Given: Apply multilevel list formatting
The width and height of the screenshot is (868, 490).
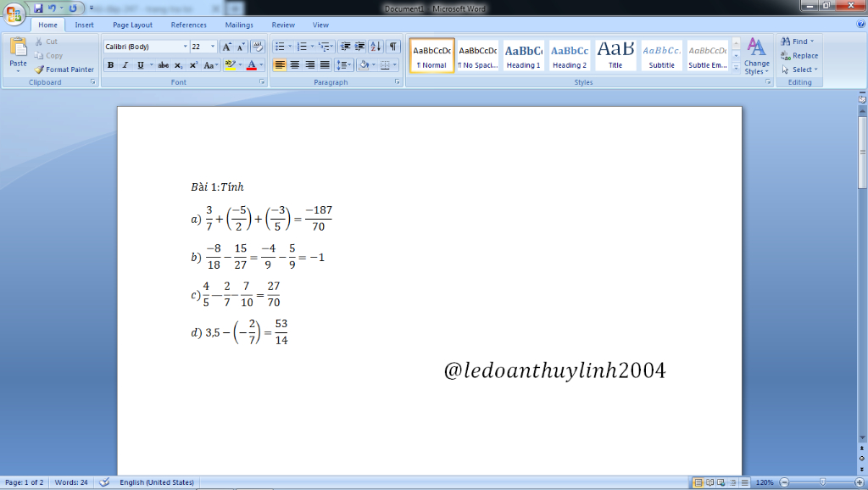Looking at the screenshot, I should point(324,47).
